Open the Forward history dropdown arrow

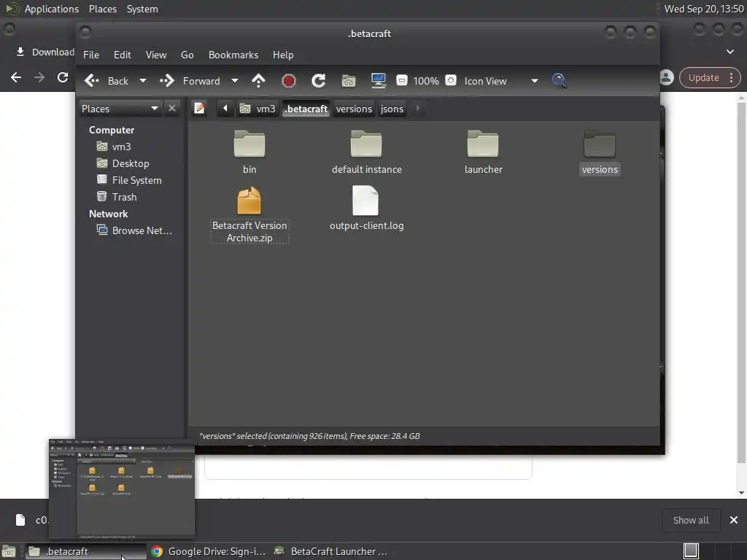(x=235, y=81)
